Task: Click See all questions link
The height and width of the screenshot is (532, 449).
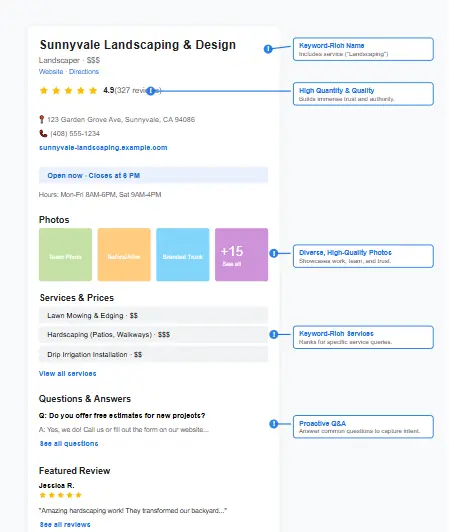Action: [x=69, y=443]
